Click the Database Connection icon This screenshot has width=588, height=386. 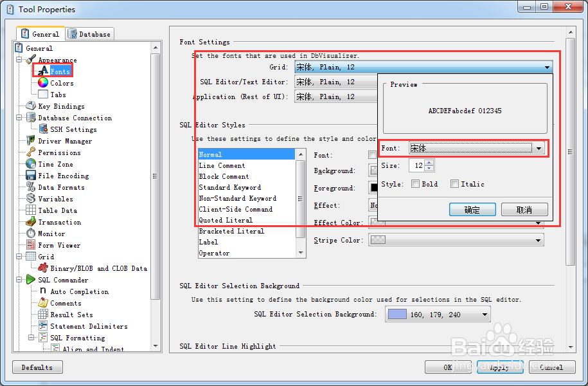pos(31,118)
